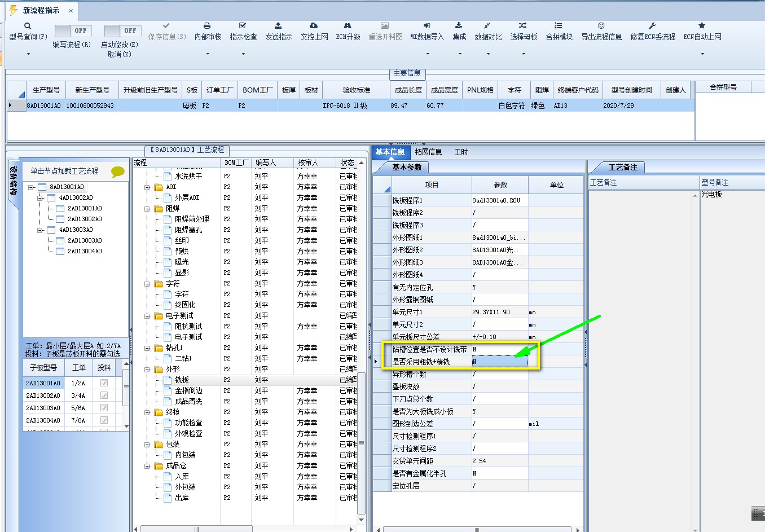Click the 阻焊 folder icon
The width and height of the screenshot is (765, 532).
(x=159, y=208)
